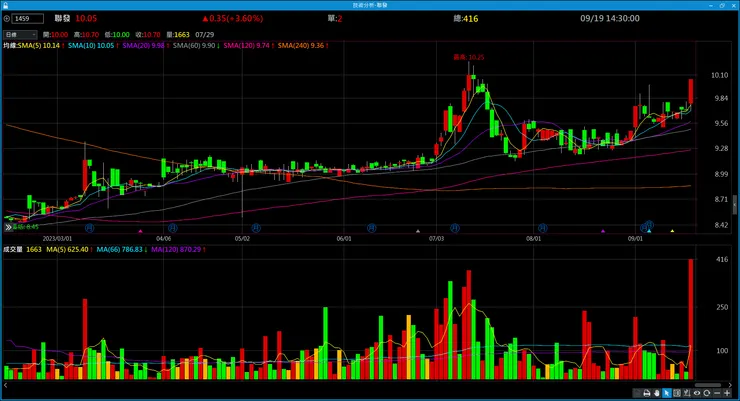Click the horizontal scrollbar thumb

pos(708,385)
